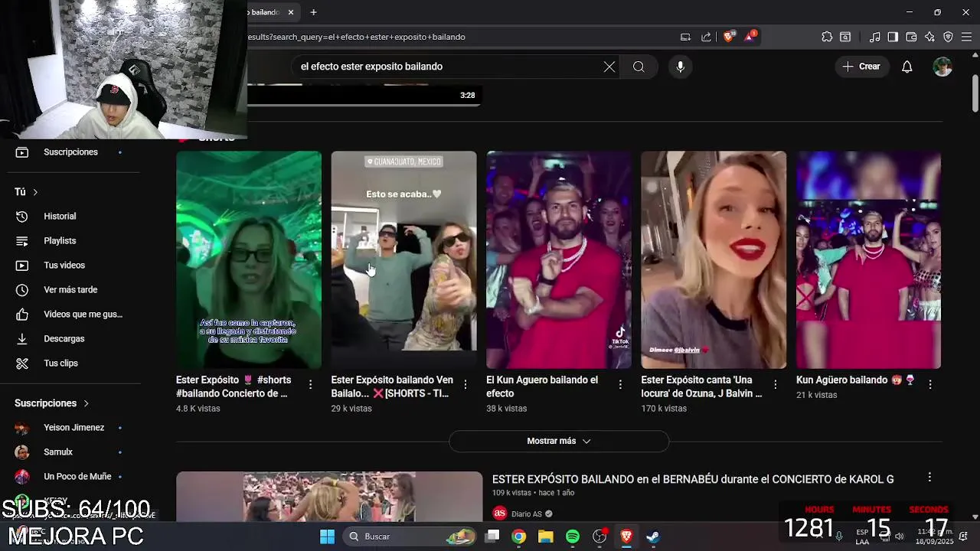The height and width of the screenshot is (551, 980).
Task: Open a new browser tab with plus
Action: coord(313,12)
